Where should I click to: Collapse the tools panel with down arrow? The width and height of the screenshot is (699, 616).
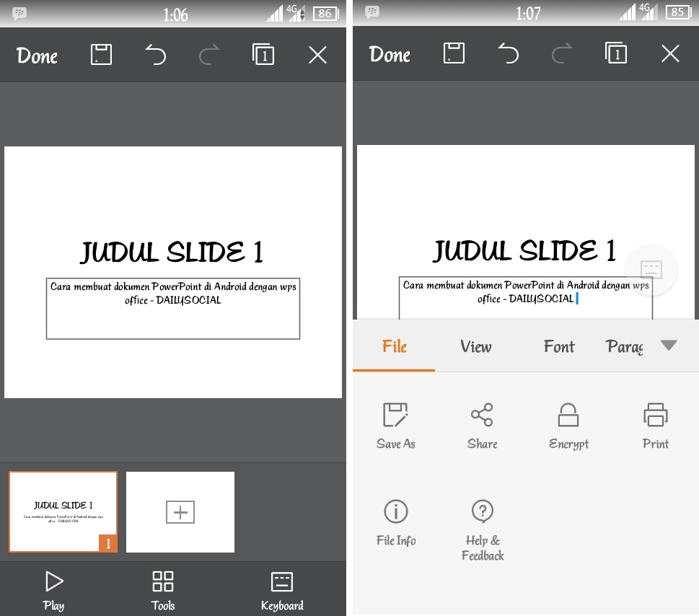point(669,345)
